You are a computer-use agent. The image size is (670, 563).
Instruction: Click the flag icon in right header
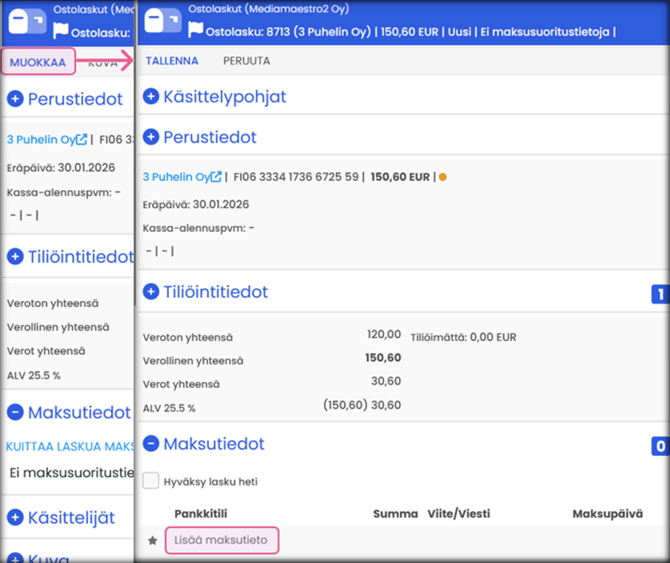pyautogui.click(x=195, y=31)
